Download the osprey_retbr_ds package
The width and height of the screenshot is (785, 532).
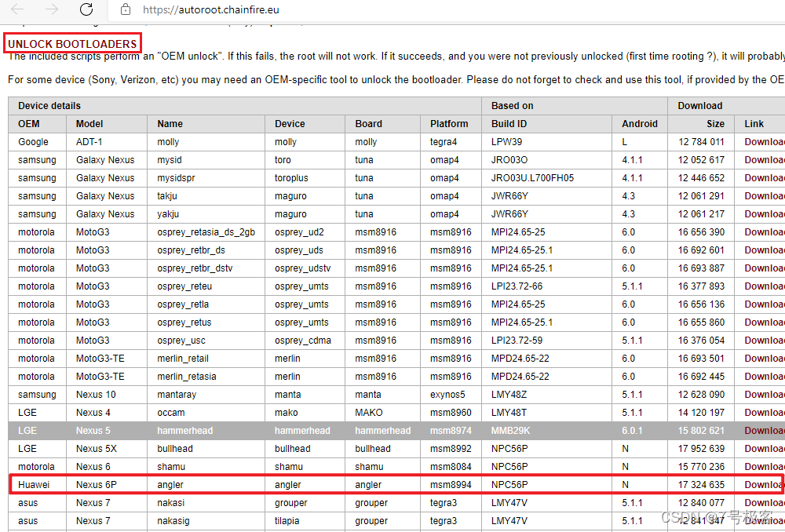tap(765, 250)
